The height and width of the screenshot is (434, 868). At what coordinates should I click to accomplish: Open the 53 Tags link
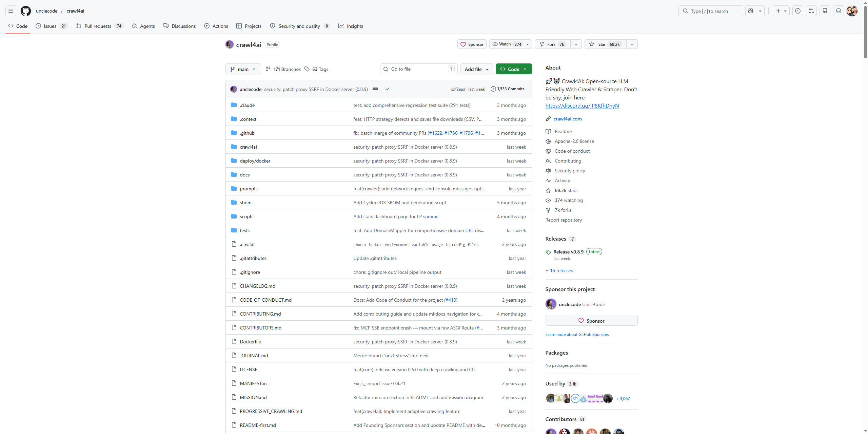pos(316,69)
